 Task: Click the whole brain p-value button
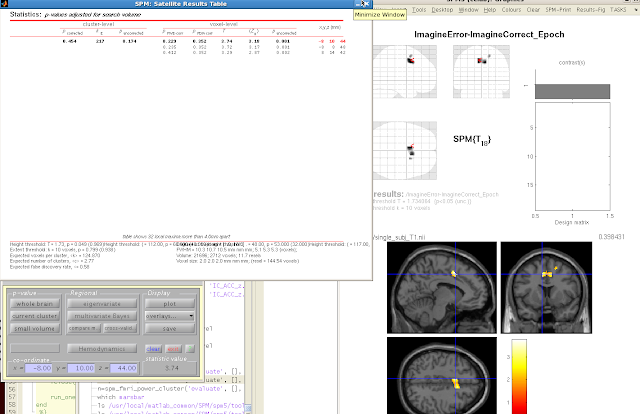click(x=35, y=304)
